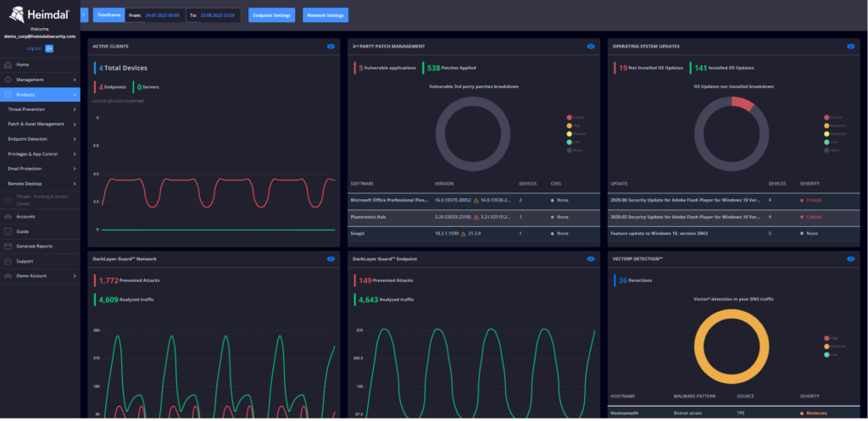Click the Log out link
The width and height of the screenshot is (868, 421).
pyautogui.click(x=34, y=48)
